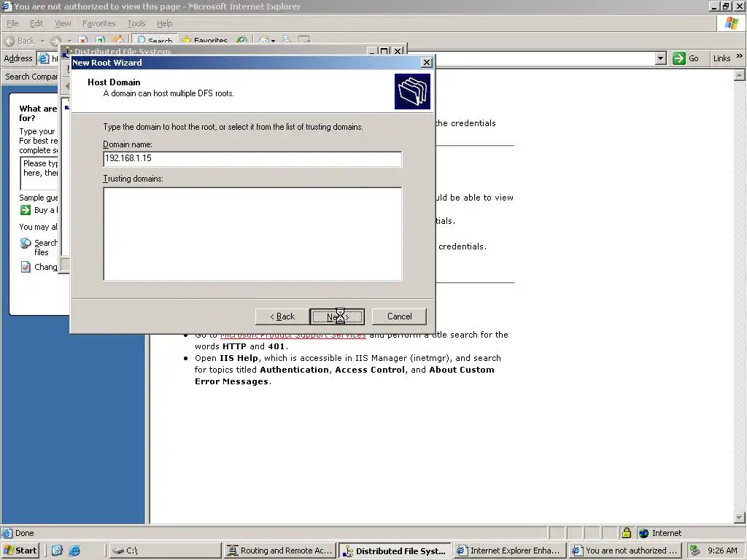Click the 9:26 AM clock
This screenshot has width=747, height=560.
(x=722, y=551)
